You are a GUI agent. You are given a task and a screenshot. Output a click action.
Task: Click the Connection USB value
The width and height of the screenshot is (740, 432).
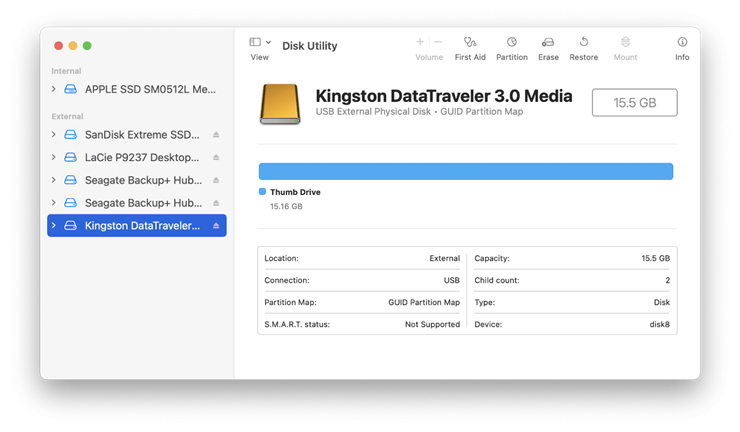pos(451,280)
